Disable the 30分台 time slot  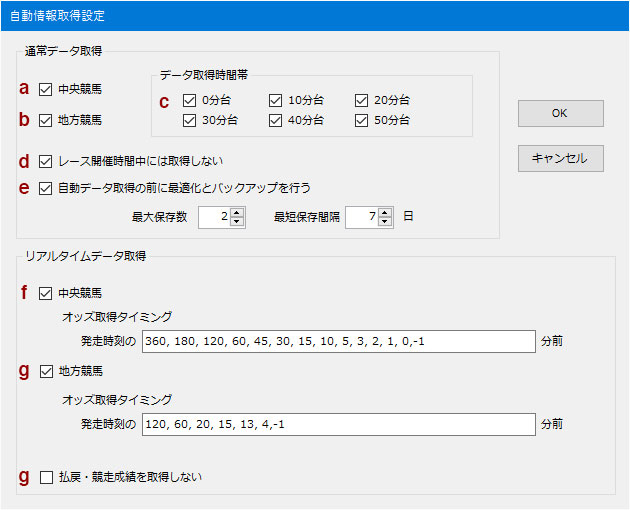[189, 120]
